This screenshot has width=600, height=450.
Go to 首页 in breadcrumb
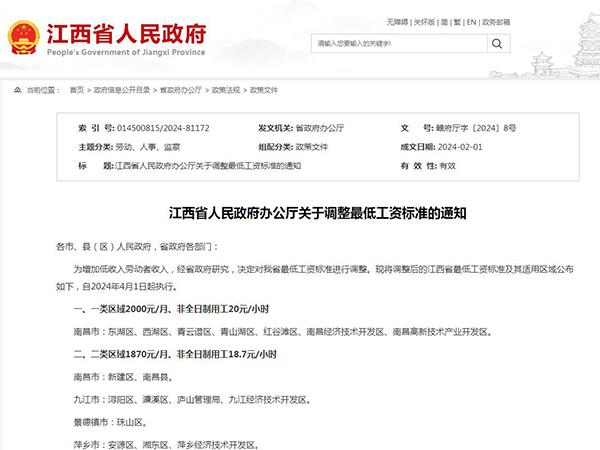click(77, 90)
